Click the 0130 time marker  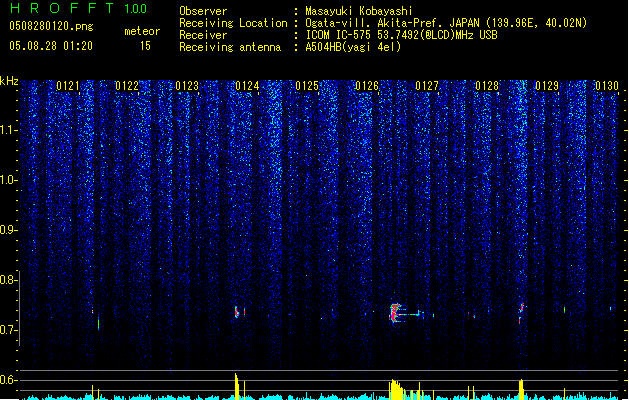607,86
